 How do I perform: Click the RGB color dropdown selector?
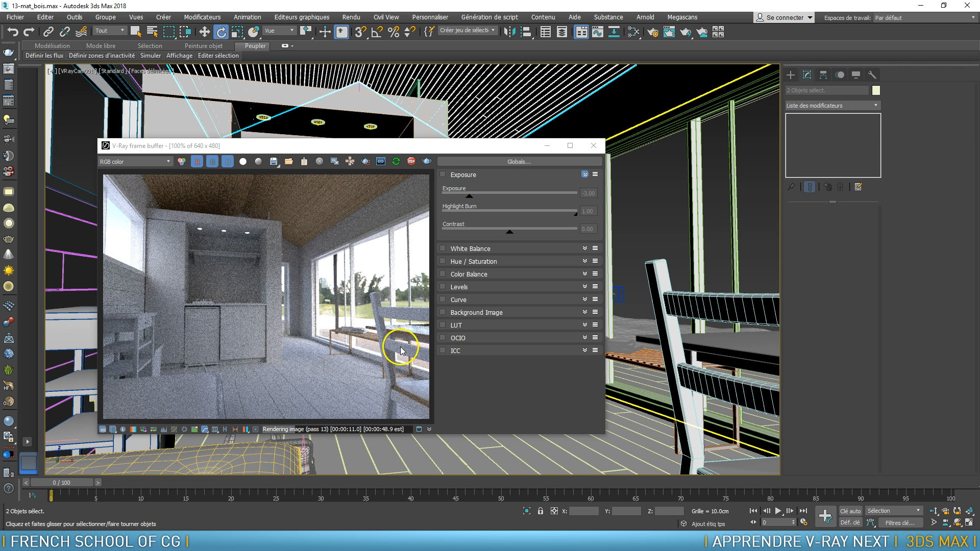coord(134,161)
